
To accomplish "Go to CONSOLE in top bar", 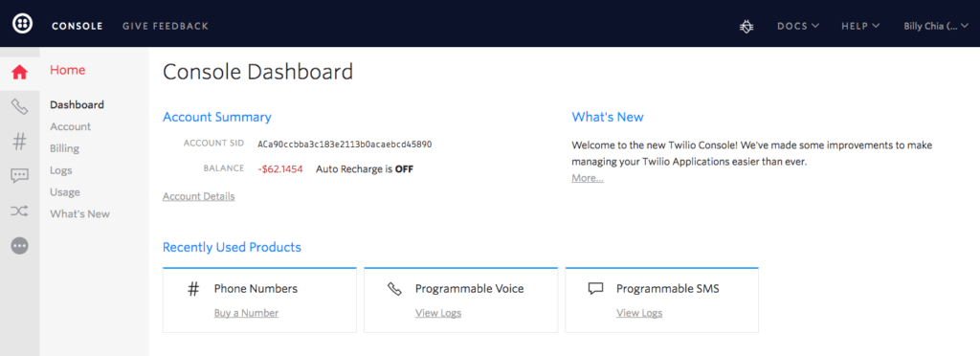I will [x=77, y=26].
